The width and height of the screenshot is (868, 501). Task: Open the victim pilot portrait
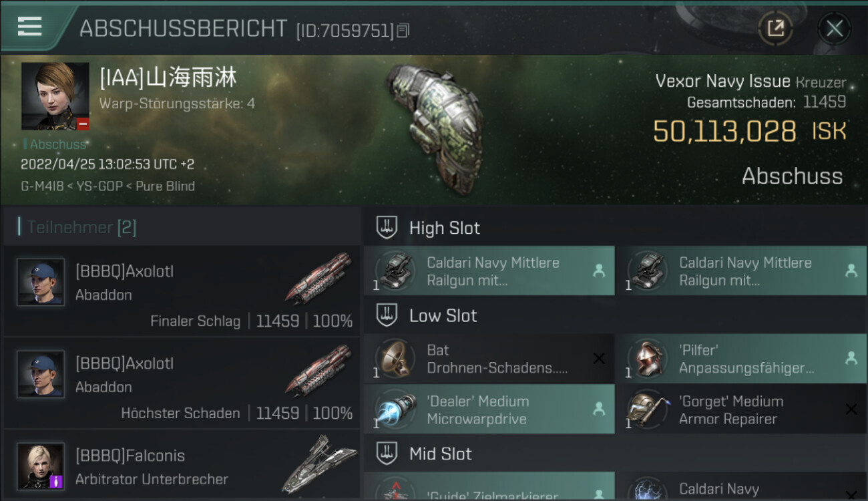click(x=55, y=96)
